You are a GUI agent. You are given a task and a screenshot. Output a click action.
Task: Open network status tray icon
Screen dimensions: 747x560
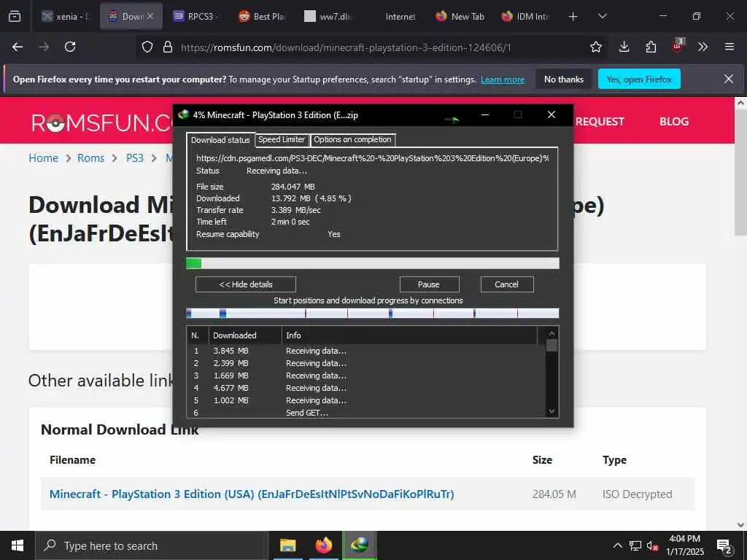point(635,545)
